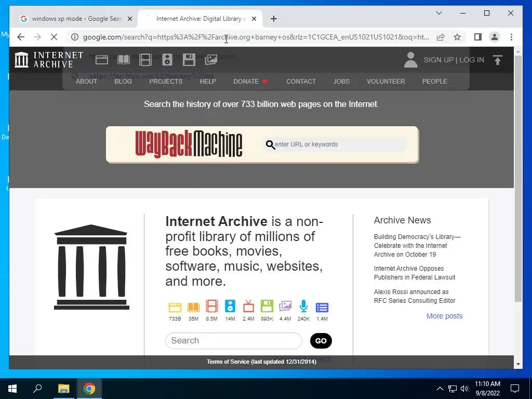Open the orange texts icon labeled 35M

pyautogui.click(x=193, y=308)
